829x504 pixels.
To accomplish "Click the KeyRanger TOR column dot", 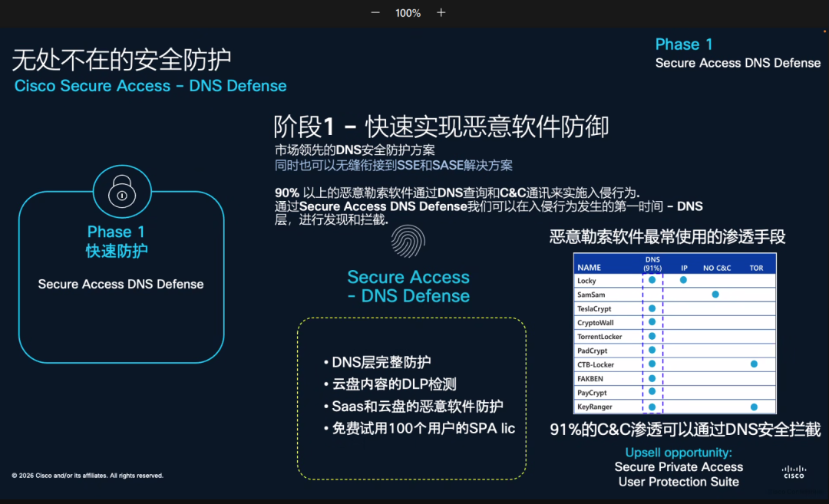I will (x=754, y=407).
